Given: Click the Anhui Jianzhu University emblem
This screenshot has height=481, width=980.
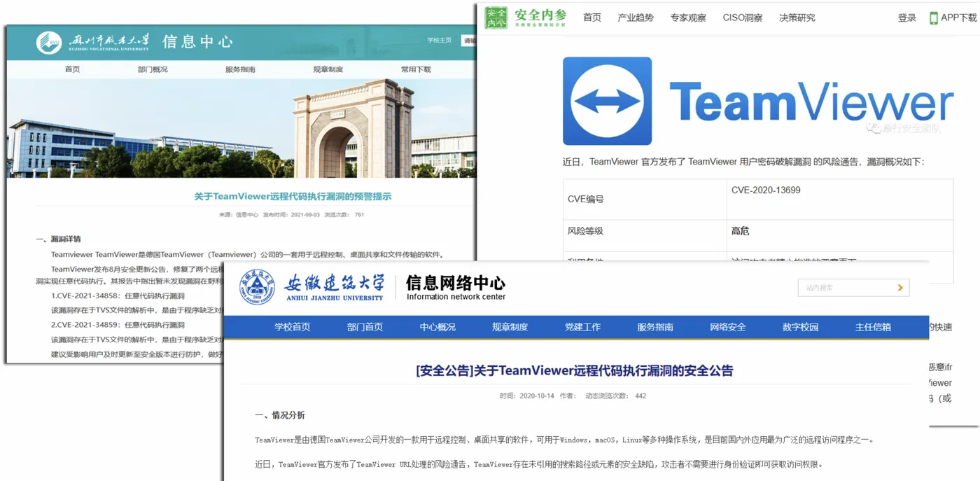Looking at the screenshot, I should click(258, 287).
